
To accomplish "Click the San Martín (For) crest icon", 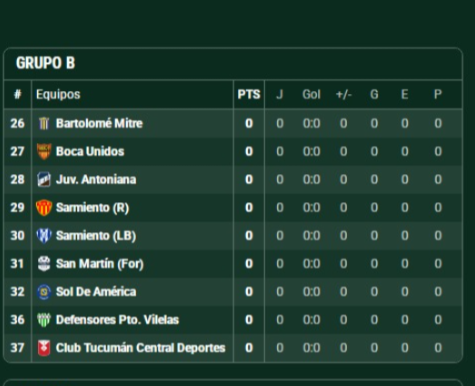I will click(44, 264).
